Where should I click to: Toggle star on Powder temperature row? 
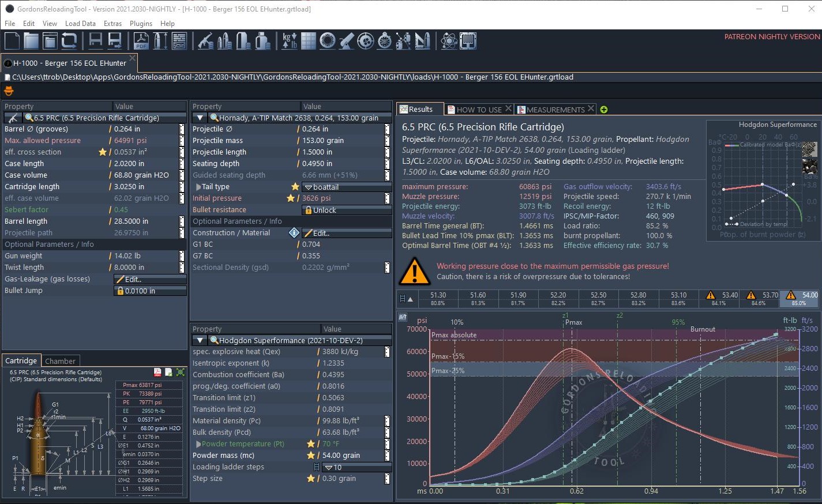pos(311,444)
